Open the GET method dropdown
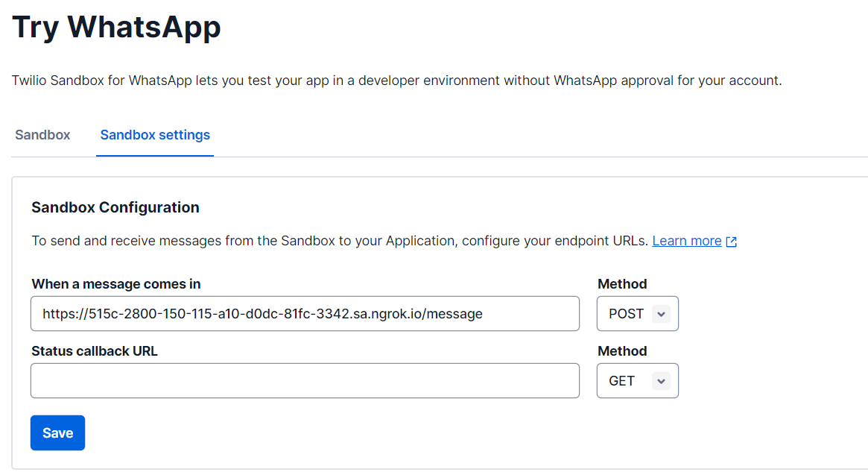Image resolution: width=868 pixels, height=472 pixels. pyautogui.click(x=638, y=380)
